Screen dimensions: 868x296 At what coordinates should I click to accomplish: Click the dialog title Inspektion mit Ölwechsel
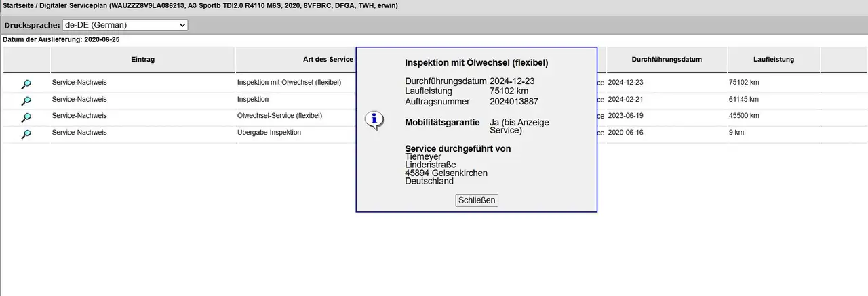click(476, 63)
